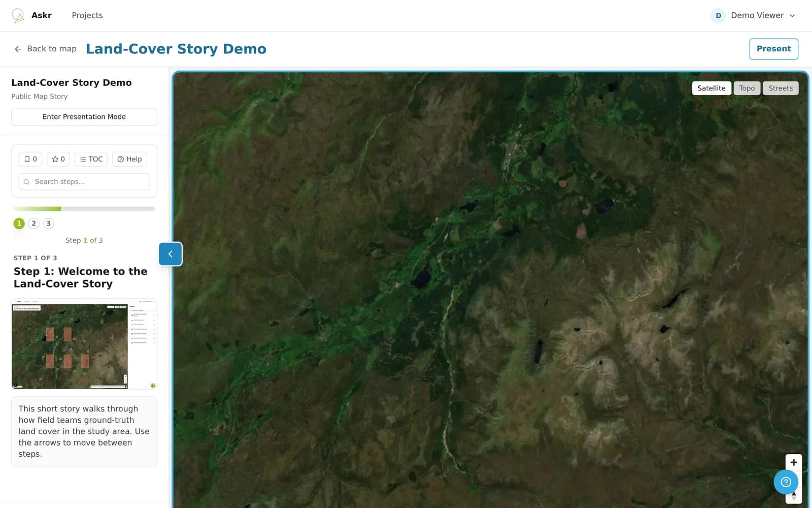The height and width of the screenshot is (508, 812).
Task: Reset map compass orientation
Action: [794, 496]
